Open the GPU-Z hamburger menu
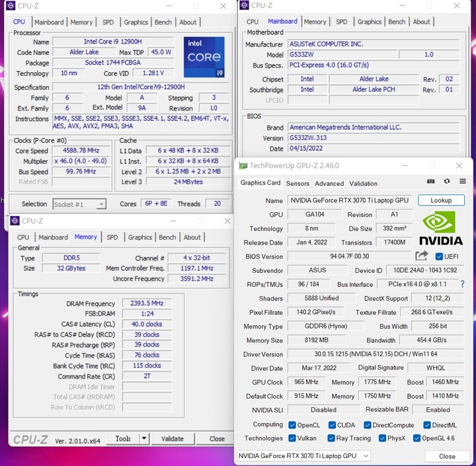This screenshot has width=476, height=466. coord(463,181)
